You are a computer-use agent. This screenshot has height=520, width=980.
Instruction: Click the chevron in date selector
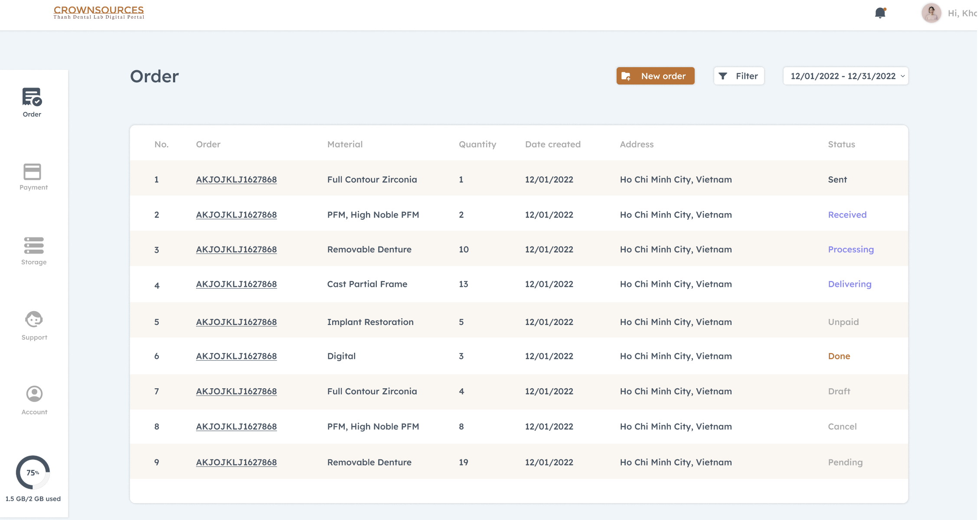coord(903,76)
